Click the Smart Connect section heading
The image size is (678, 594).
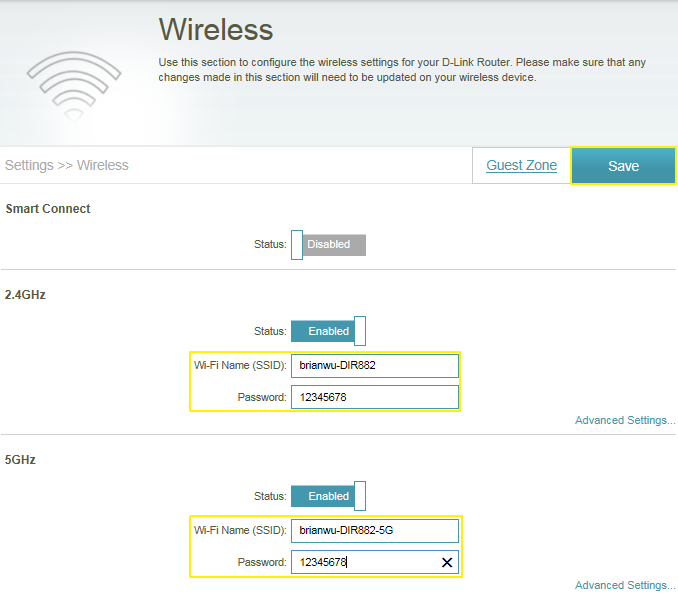[x=48, y=209]
